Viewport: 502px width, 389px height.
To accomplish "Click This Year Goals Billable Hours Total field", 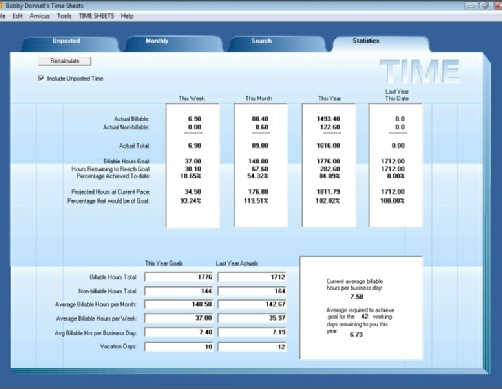I will pyautogui.click(x=179, y=277).
